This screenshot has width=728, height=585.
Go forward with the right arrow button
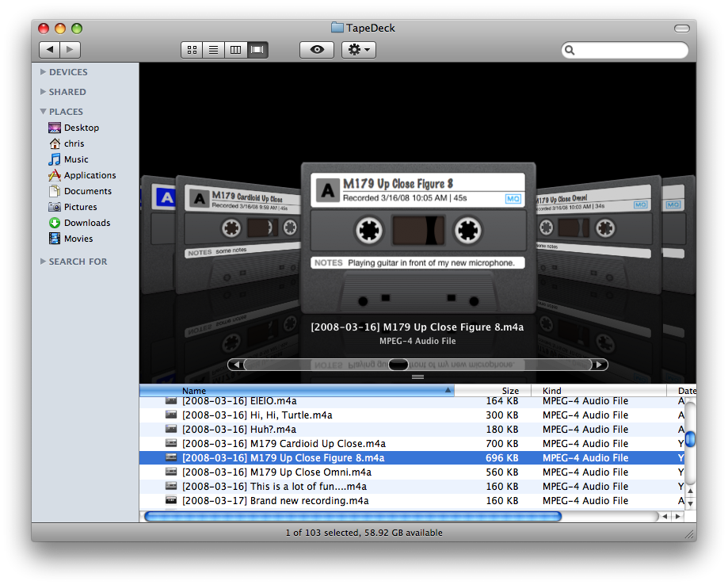click(71, 50)
